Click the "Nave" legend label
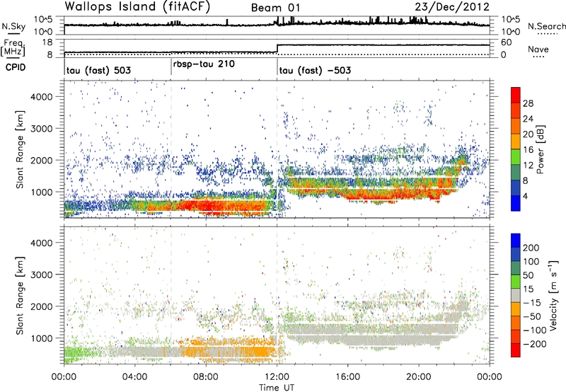Viewport: 566px width, 392px height. (x=538, y=49)
